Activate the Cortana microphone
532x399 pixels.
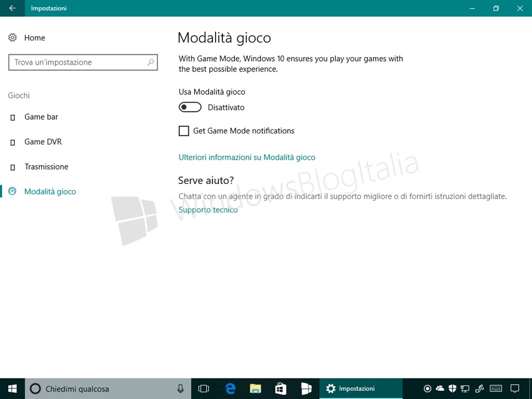click(181, 388)
